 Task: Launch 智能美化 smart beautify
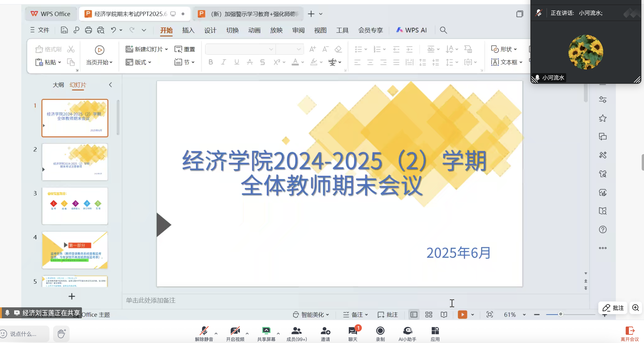coord(311,315)
